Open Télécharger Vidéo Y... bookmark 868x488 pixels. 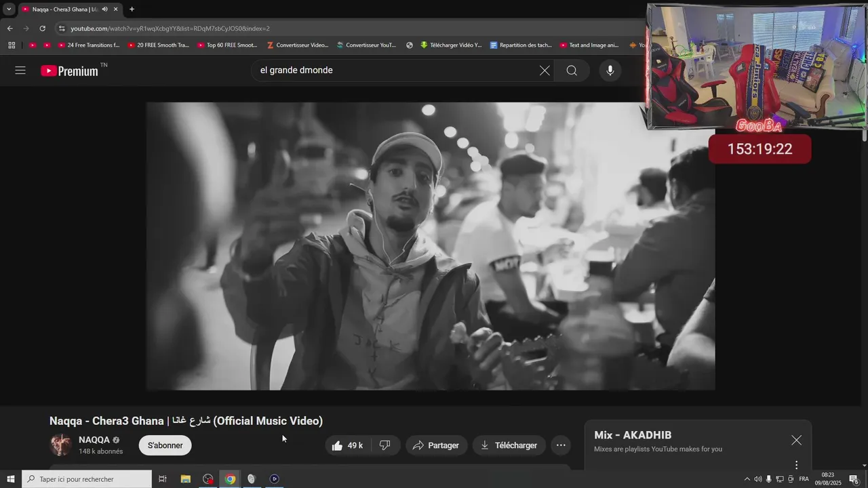point(451,45)
